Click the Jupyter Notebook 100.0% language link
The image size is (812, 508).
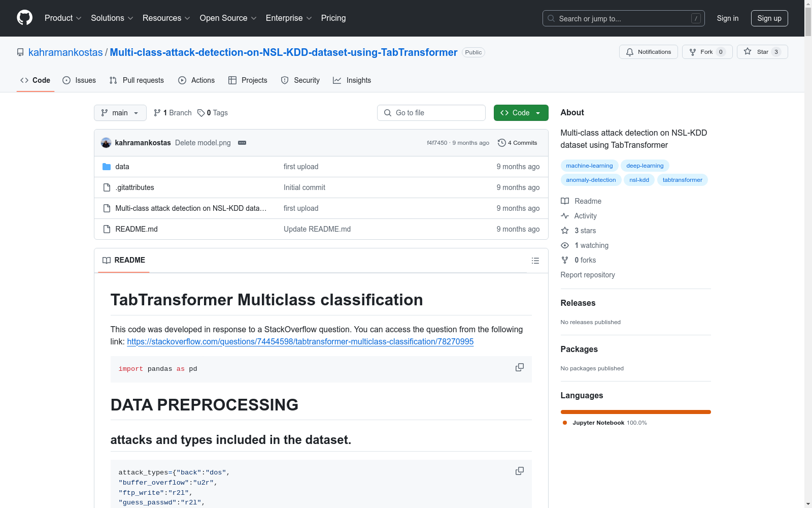click(x=605, y=423)
